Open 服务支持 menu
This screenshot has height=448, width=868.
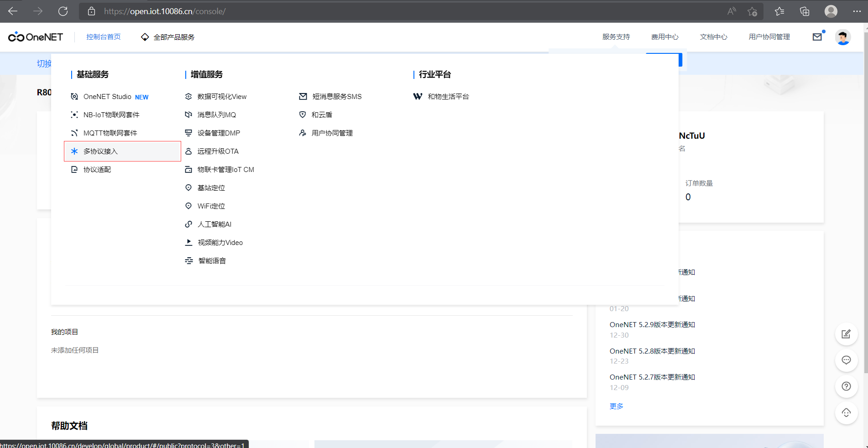616,37
